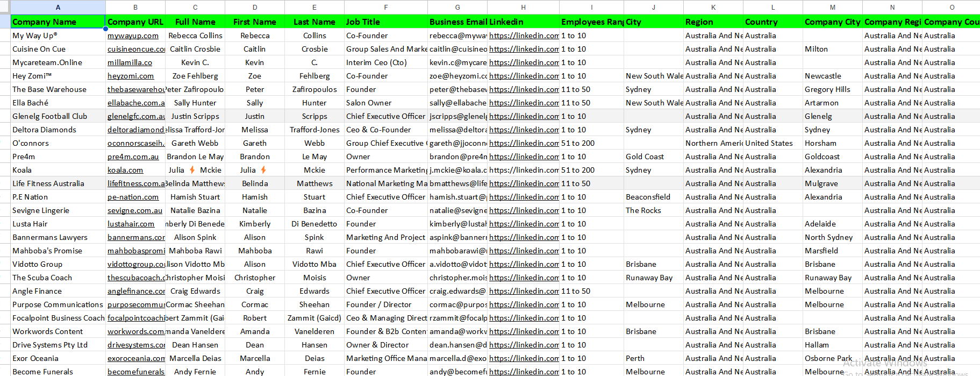Click the 'Drive Systems Pty Ltd' cell

coord(58,345)
